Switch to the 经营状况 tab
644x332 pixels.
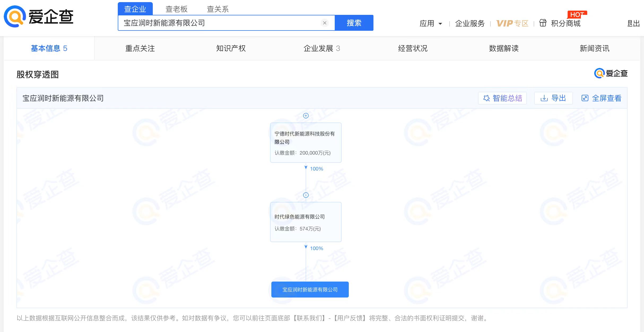point(413,48)
